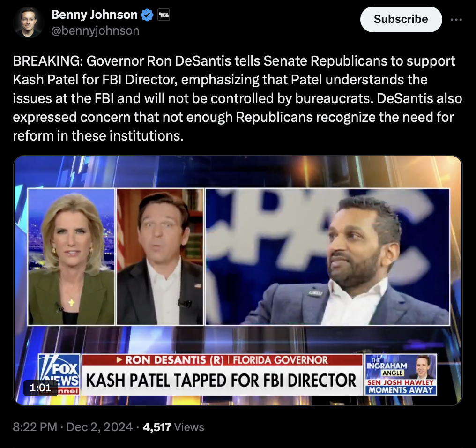Click the 1:01 video duration badge
The width and height of the screenshot is (476, 448).
40,388
